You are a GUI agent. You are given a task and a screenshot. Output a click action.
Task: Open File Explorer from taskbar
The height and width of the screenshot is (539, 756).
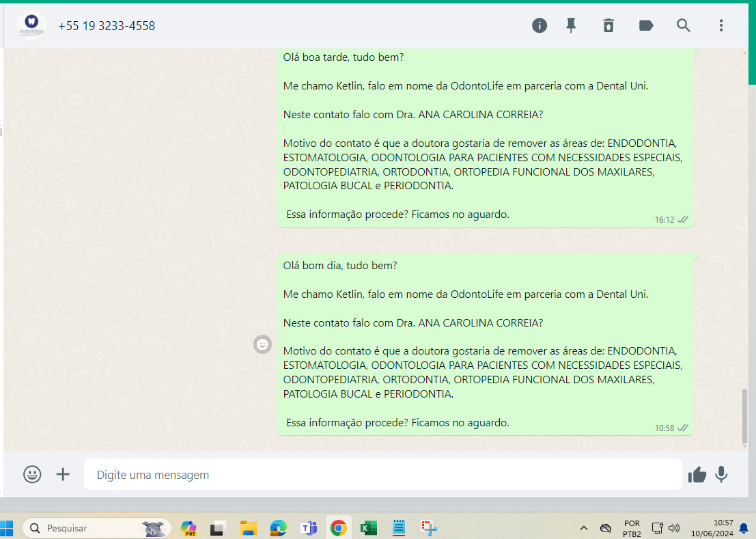click(249, 528)
